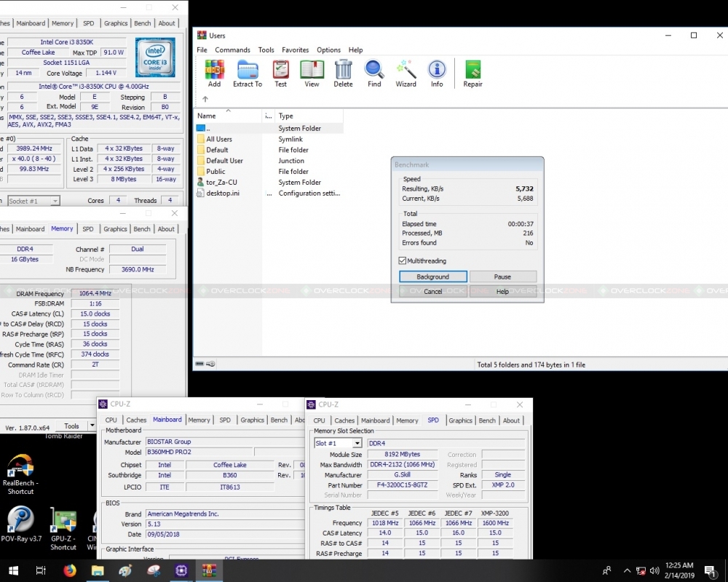728x582 pixels.
Task: Open the Options menu
Action: click(x=329, y=49)
